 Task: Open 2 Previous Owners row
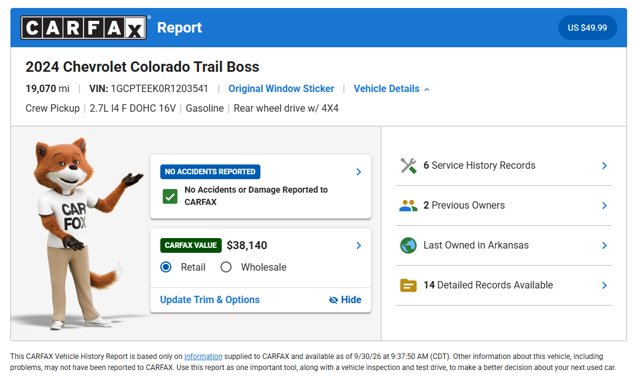coord(504,205)
